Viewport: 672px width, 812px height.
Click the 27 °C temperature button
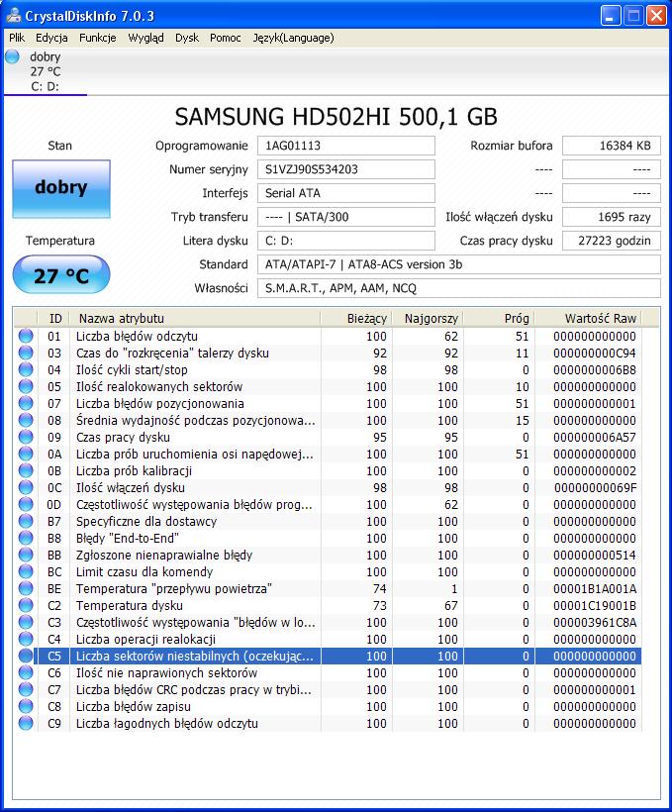point(61,274)
